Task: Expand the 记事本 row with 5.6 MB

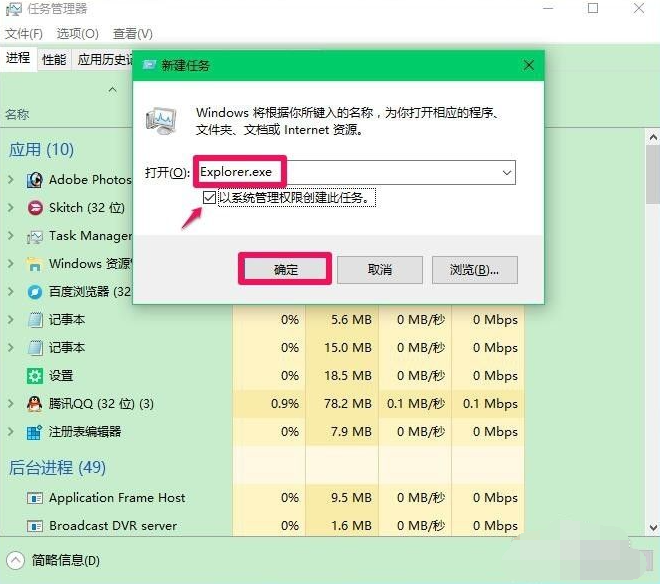Action: point(11,320)
